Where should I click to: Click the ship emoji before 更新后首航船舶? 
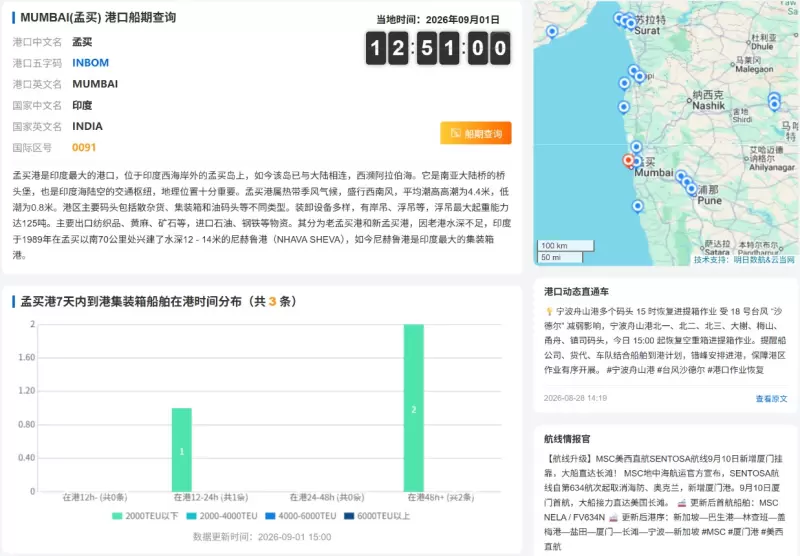pos(681,503)
